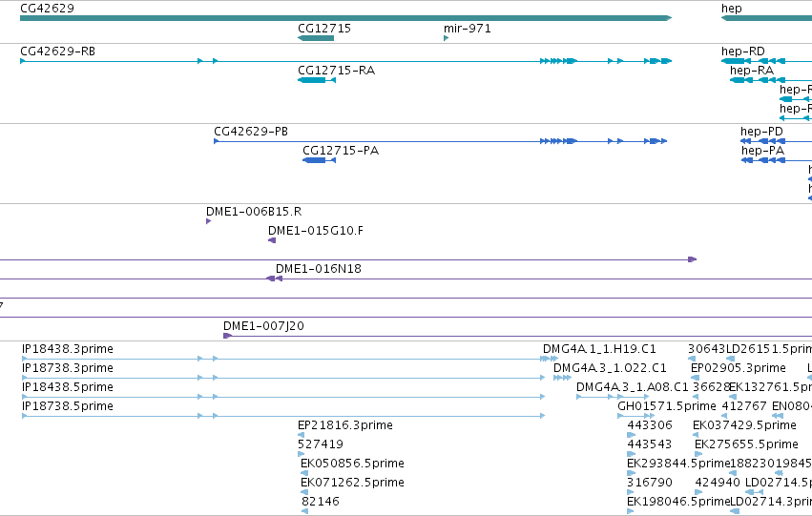Viewport: 812px width, 516px height.
Task: Select the DME1-007J20 BAC label
Action: (263, 326)
